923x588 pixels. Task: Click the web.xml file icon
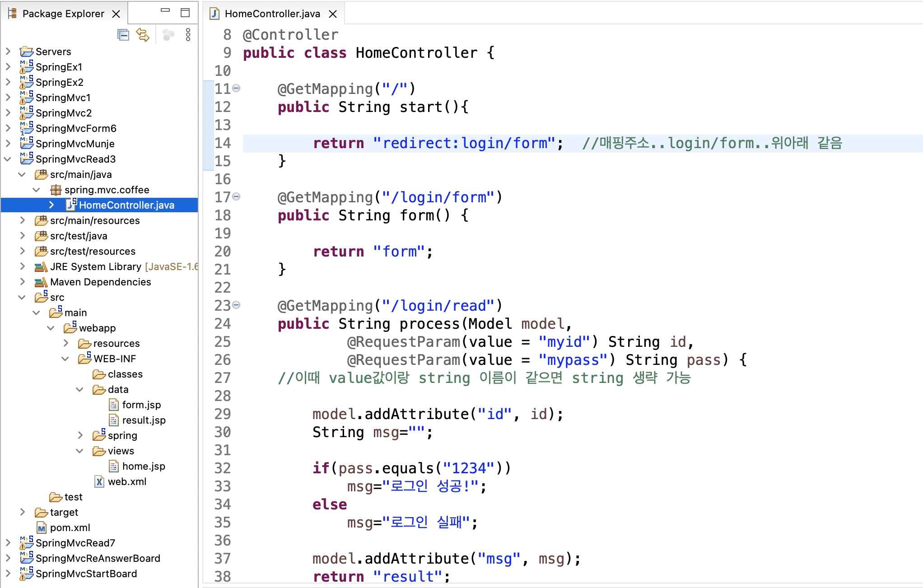click(x=99, y=481)
